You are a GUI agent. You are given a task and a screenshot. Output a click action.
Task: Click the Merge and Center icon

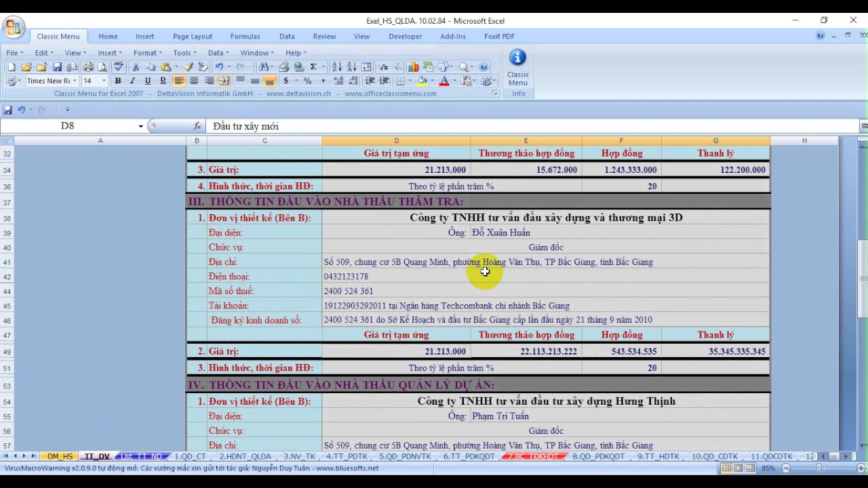(224, 81)
